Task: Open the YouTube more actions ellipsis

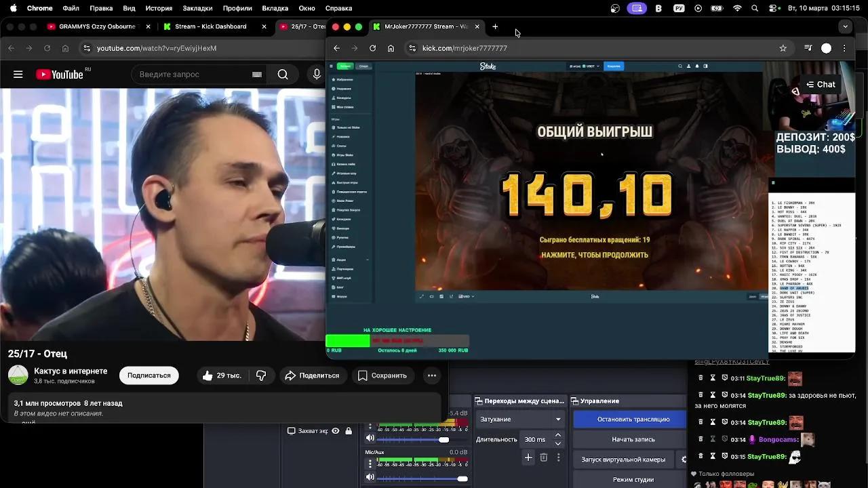Action: point(431,375)
